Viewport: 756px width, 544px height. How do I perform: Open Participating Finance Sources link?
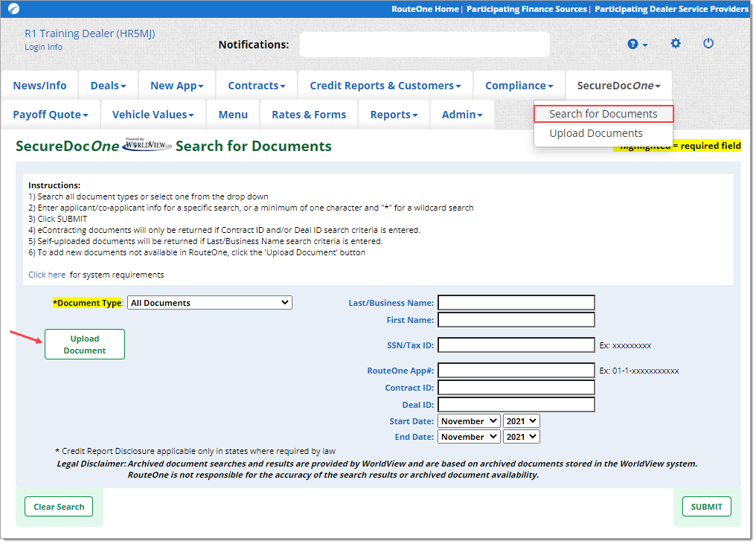tap(527, 9)
